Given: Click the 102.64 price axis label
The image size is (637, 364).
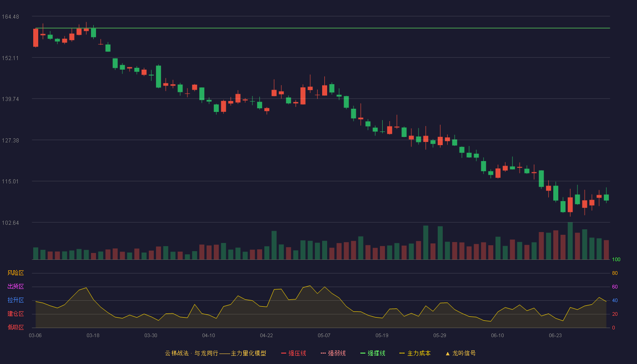Looking at the screenshot, I should pyautogui.click(x=10, y=222).
